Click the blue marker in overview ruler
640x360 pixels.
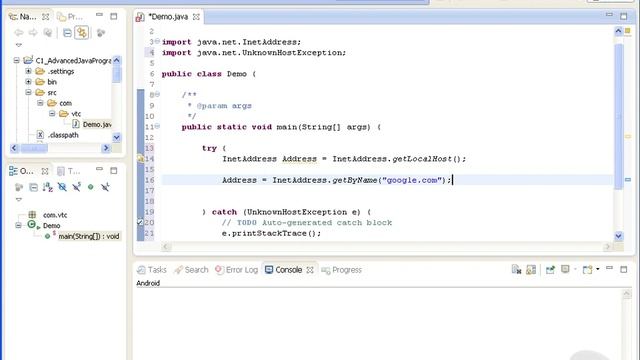point(628,180)
